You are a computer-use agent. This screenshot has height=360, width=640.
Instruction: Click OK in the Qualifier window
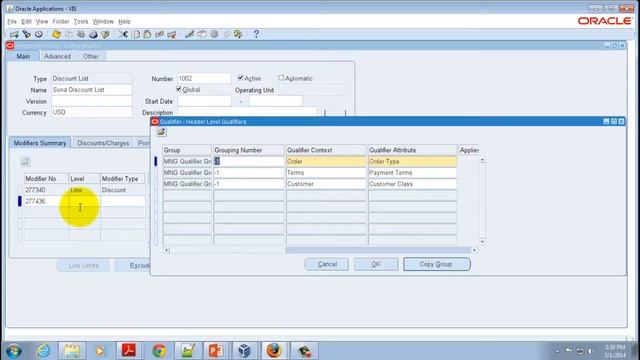click(x=376, y=264)
